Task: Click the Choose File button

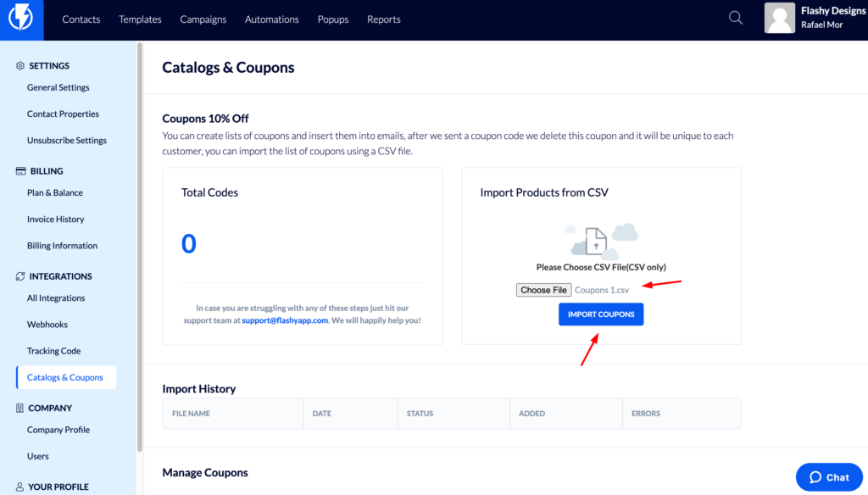Action: click(x=543, y=290)
